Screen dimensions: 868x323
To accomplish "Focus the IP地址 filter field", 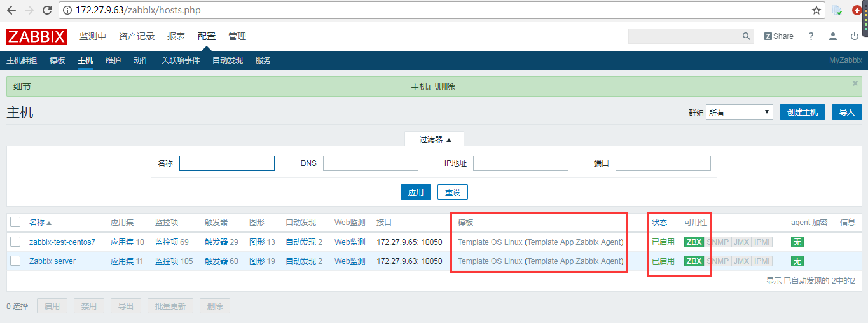I will (521, 163).
